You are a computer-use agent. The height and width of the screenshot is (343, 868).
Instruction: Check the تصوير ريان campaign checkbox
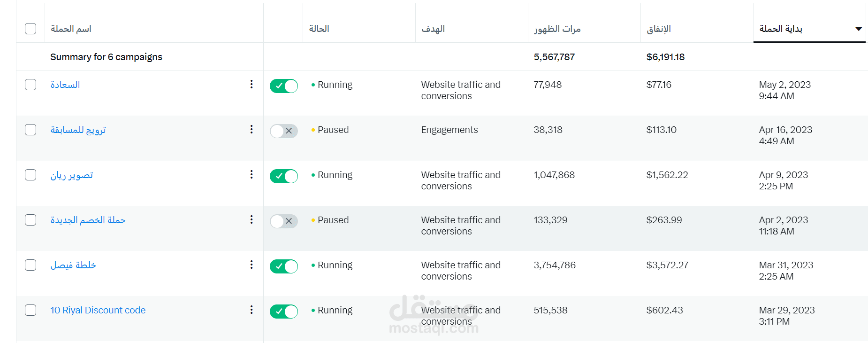tap(30, 175)
